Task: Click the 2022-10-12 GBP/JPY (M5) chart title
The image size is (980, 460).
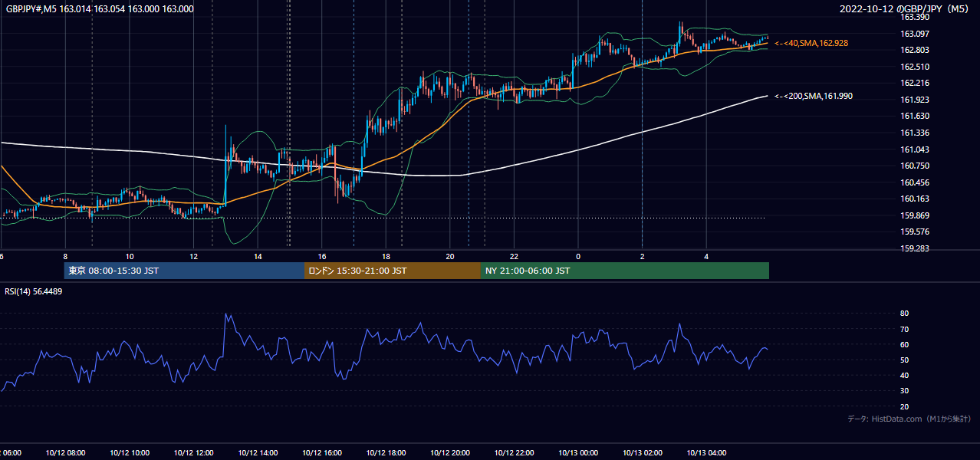Action: (906, 9)
